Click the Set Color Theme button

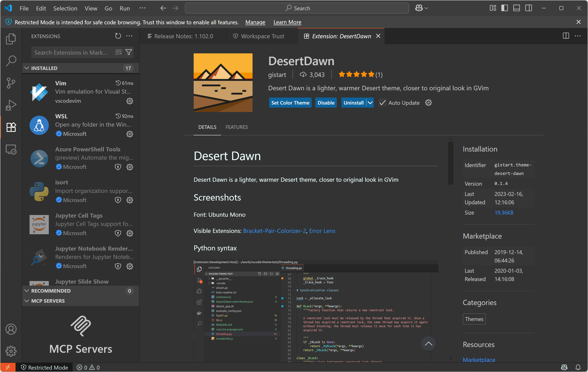pyautogui.click(x=290, y=103)
